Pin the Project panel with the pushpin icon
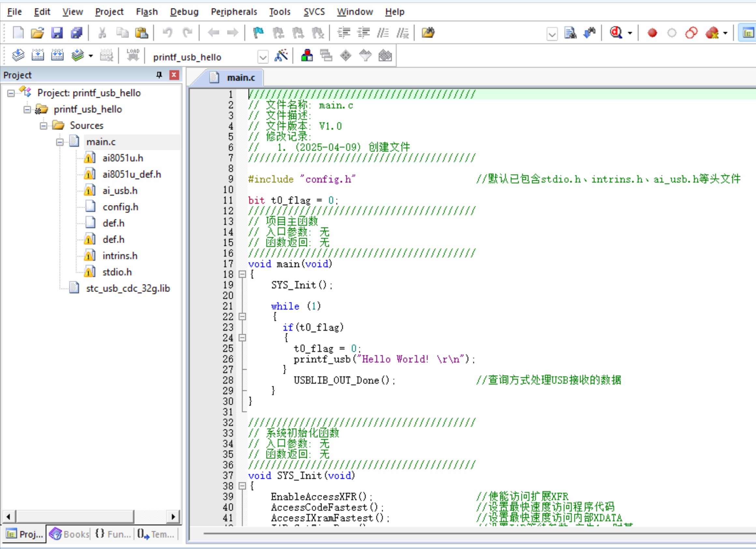This screenshot has height=549, width=756. pos(159,75)
